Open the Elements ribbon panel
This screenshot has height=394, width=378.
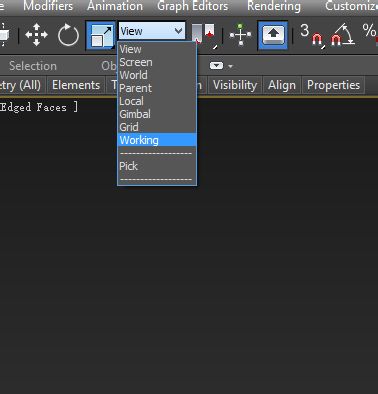point(76,85)
